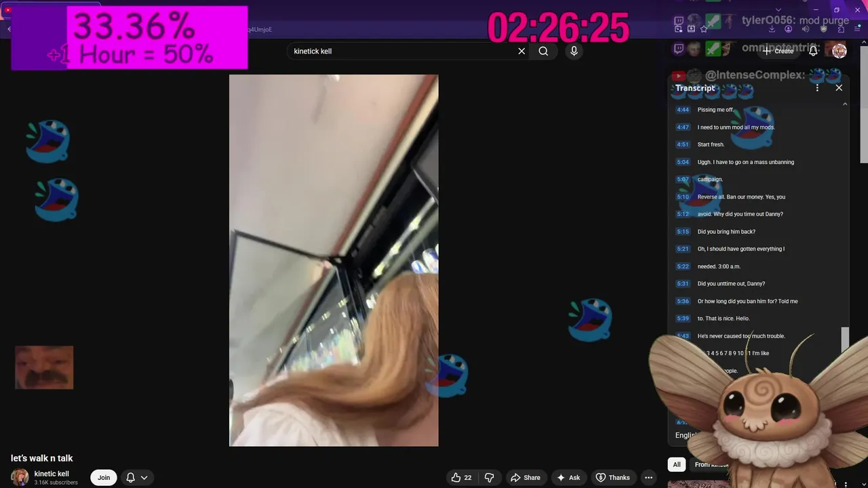Start voice search with microphone icon
The width and height of the screenshot is (868, 488).
(574, 51)
